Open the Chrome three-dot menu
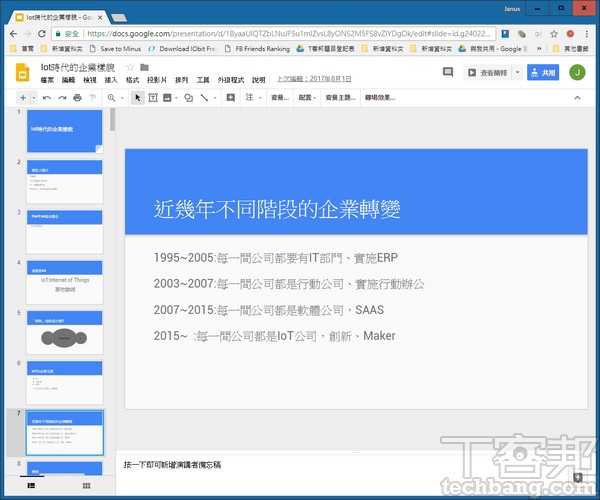 (x=587, y=34)
